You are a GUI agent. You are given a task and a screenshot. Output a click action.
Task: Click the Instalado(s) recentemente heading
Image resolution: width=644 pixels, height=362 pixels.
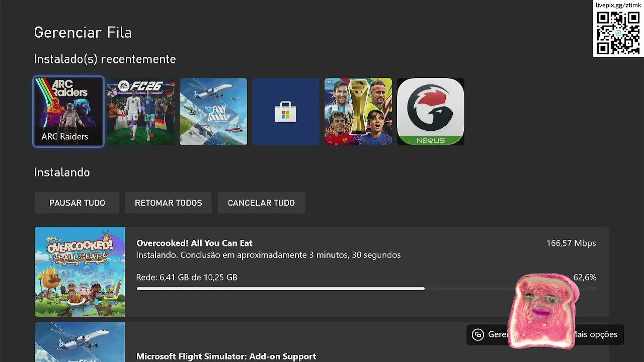tap(105, 59)
